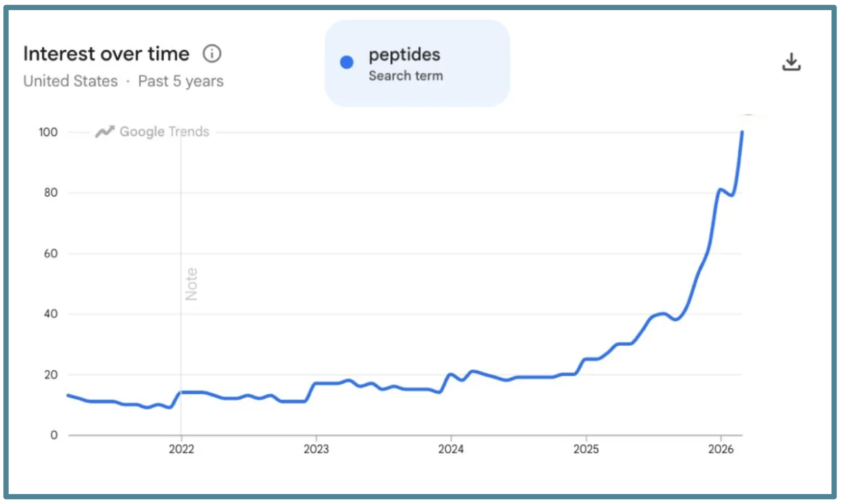Click the vertical Note label on chart
The image size is (842, 504).
191,284
